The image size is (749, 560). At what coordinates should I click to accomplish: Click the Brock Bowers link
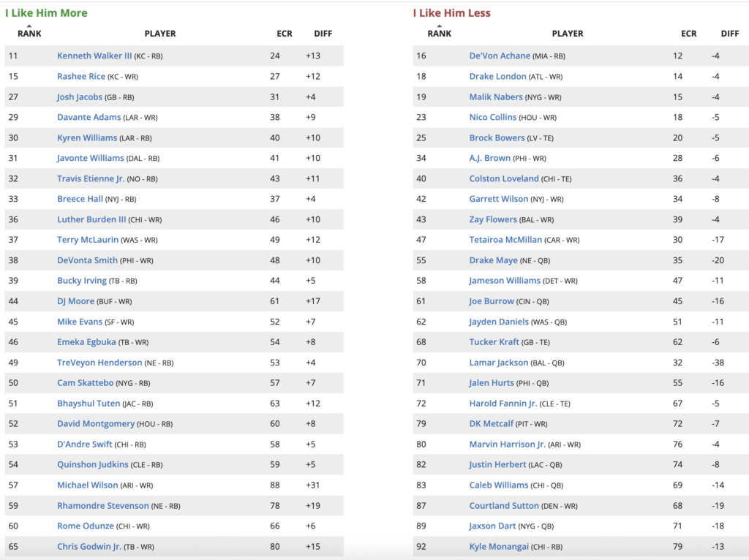tap(497, 137)
